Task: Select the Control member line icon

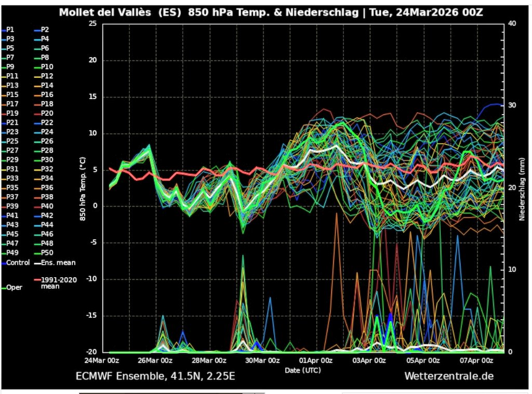Action: [x=5, y=263]
